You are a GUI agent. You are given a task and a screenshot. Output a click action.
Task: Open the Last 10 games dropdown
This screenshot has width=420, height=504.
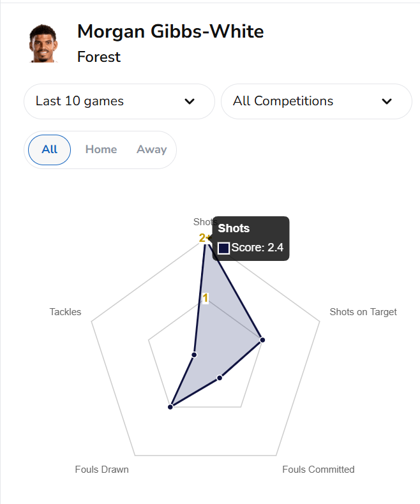pos(119,101)
